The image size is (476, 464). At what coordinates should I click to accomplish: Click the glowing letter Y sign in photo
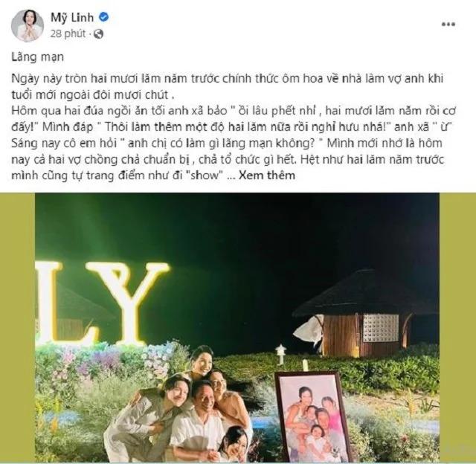click(127, 303)
